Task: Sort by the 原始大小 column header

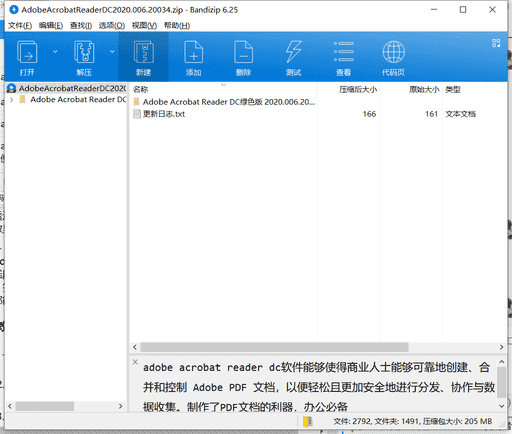Action: point(424,89)
